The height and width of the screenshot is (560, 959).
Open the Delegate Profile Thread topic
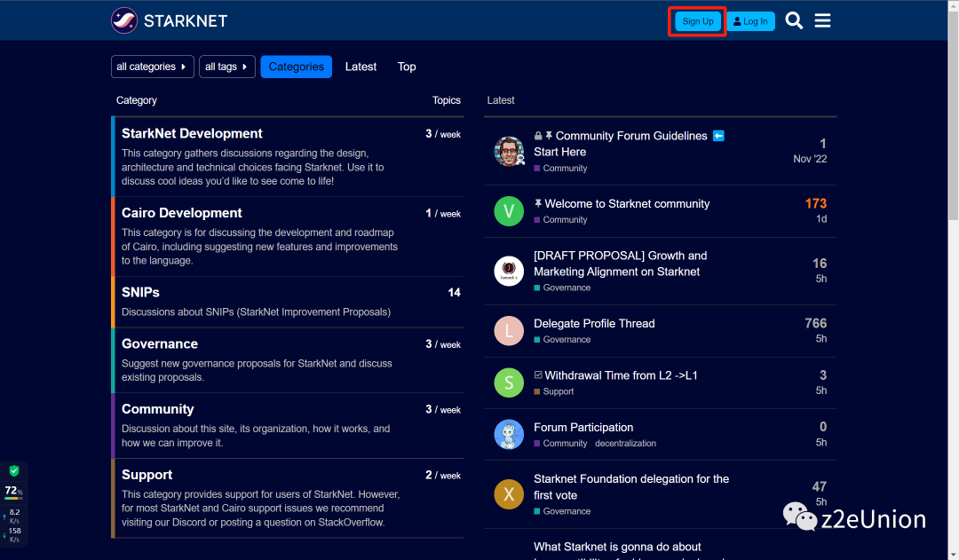(594, 323)
